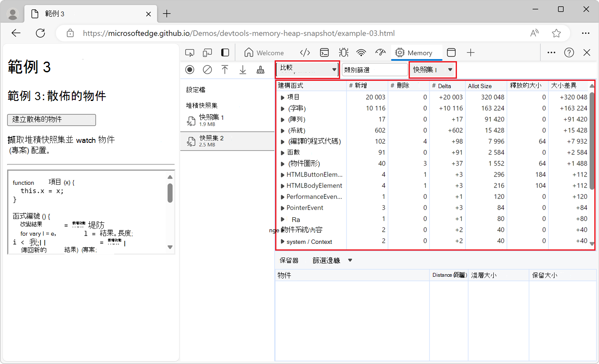
Task: Take heap snapshot record button
Action: (x=190, y=70)
